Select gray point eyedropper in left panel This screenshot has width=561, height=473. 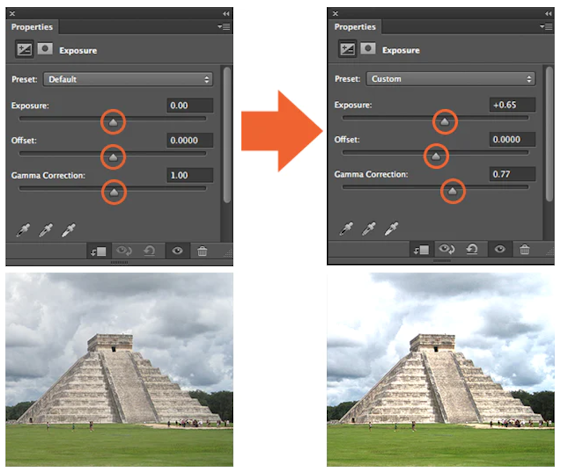point(46,230)
